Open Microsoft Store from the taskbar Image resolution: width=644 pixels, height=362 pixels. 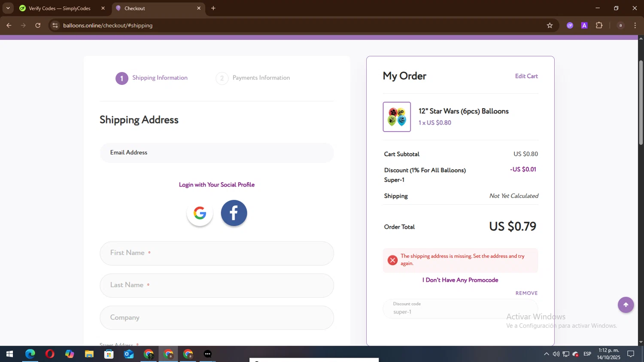[x=109, y=354]
